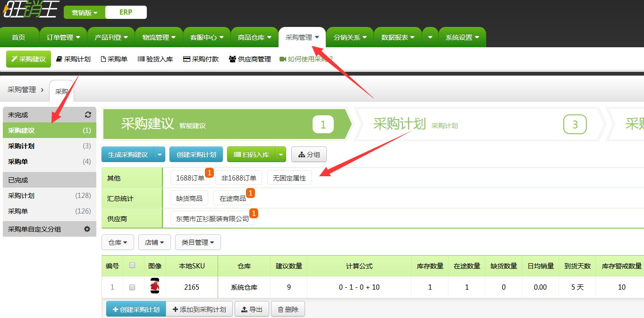Open the gear settings for 采购单自定义分组
644x318 pixels.
pos(87,229)
